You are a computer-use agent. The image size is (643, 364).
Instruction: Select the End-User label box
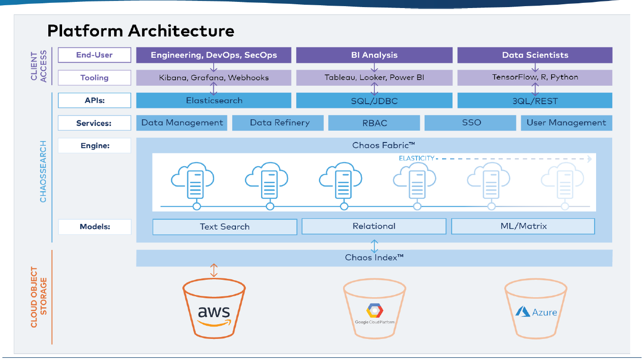click(94, 55)
